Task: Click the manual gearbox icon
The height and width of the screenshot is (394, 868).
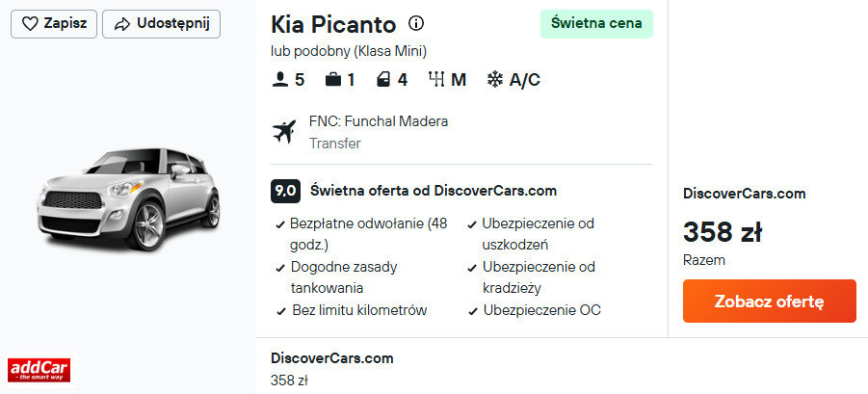Action: pyautogui.click(x=436, y=80)
